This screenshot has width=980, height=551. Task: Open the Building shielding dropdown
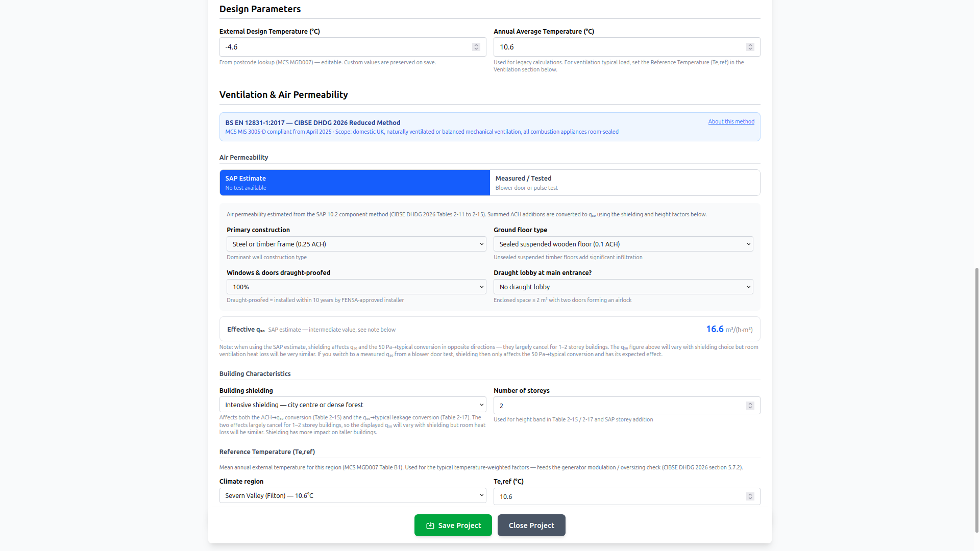coord(352,405)
